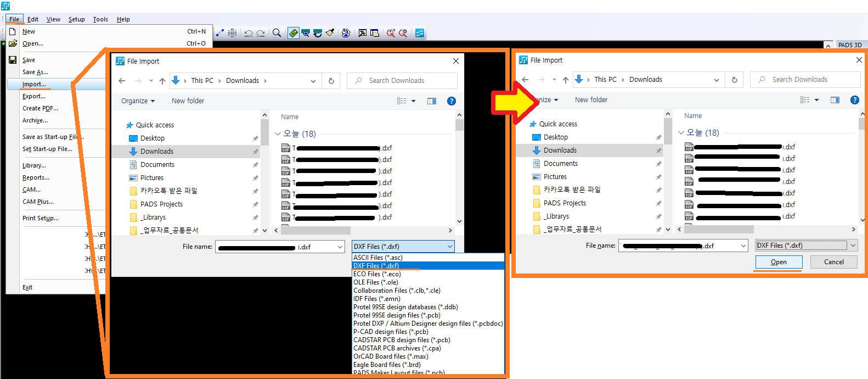The image size is (868, 379).
Task: Collapse the 오늘 (18) group in left dialog
Action: pyautogui.click(x=278, y=133)
